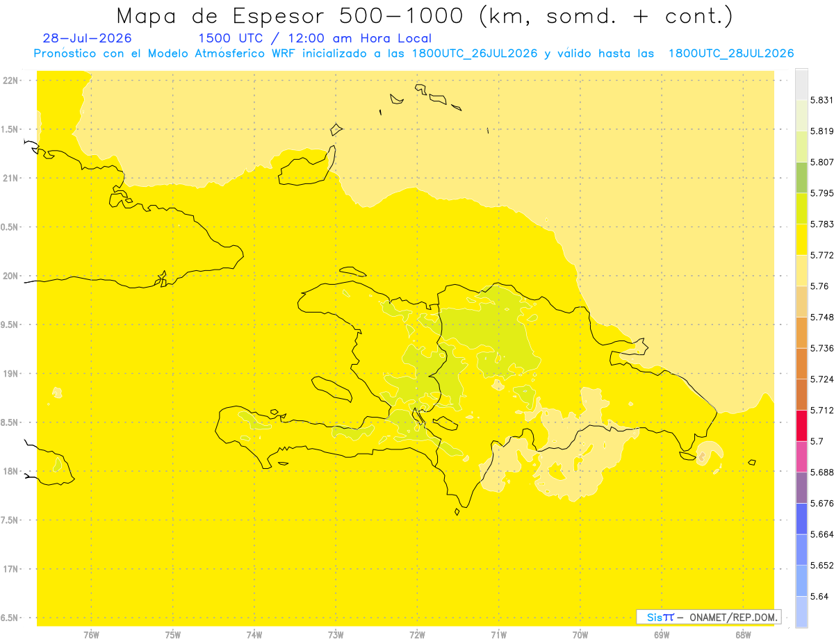Click latitude axis label '19N'
This screenshot has height=644, width=834.
pos(11,374)
